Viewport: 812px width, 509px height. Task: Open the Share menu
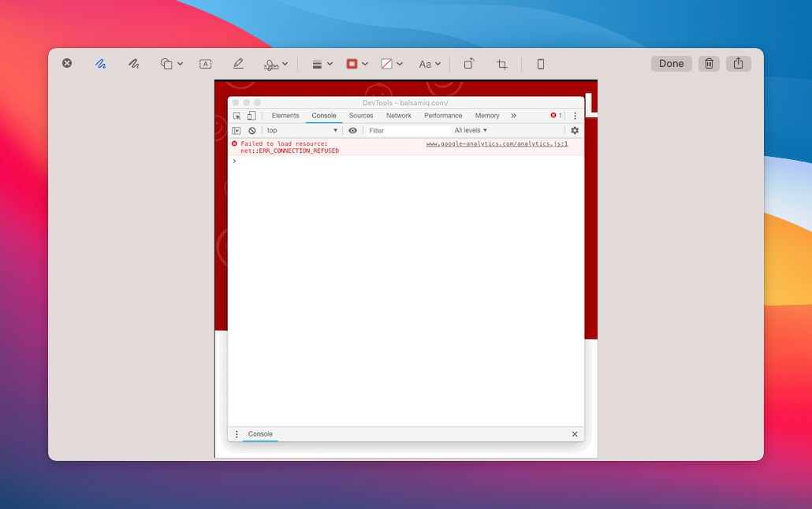click(x=738, y=64)
